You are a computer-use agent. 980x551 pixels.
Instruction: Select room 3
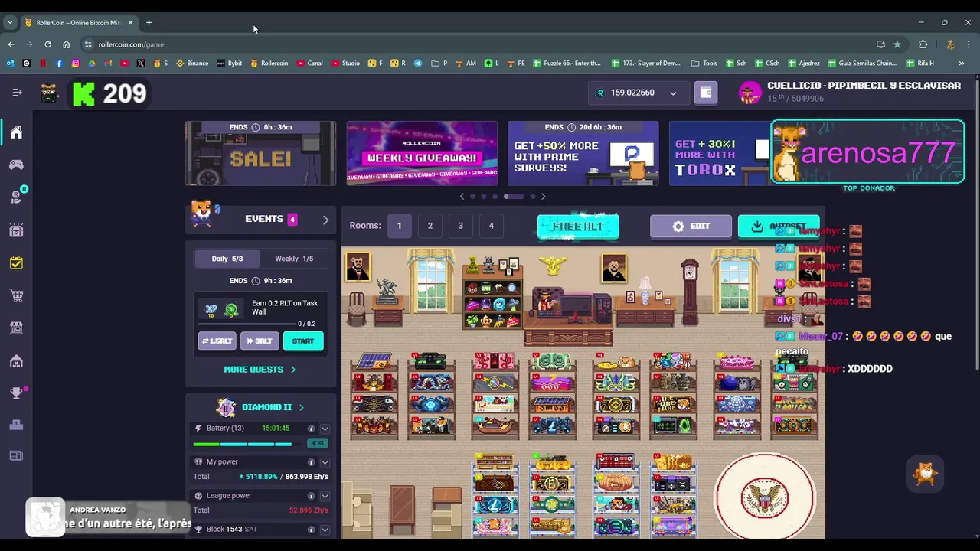pos(460,226)
